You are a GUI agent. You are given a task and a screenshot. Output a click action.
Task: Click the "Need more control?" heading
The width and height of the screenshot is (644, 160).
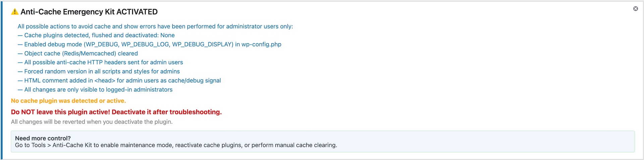tap(43, 138)
